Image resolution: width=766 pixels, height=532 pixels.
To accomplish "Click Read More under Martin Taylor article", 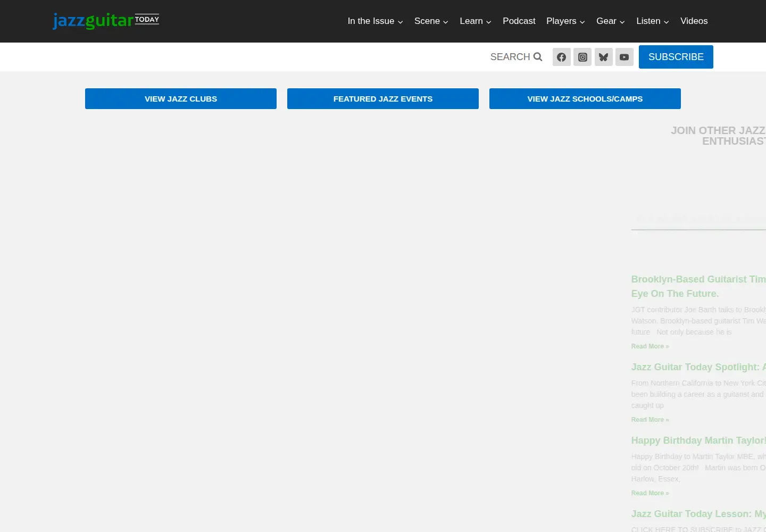I will point(650,493).
